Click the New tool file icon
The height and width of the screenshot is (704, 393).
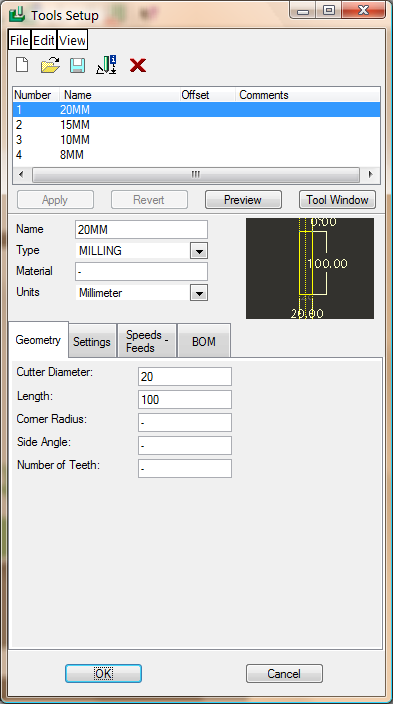[x=22, y=66]
